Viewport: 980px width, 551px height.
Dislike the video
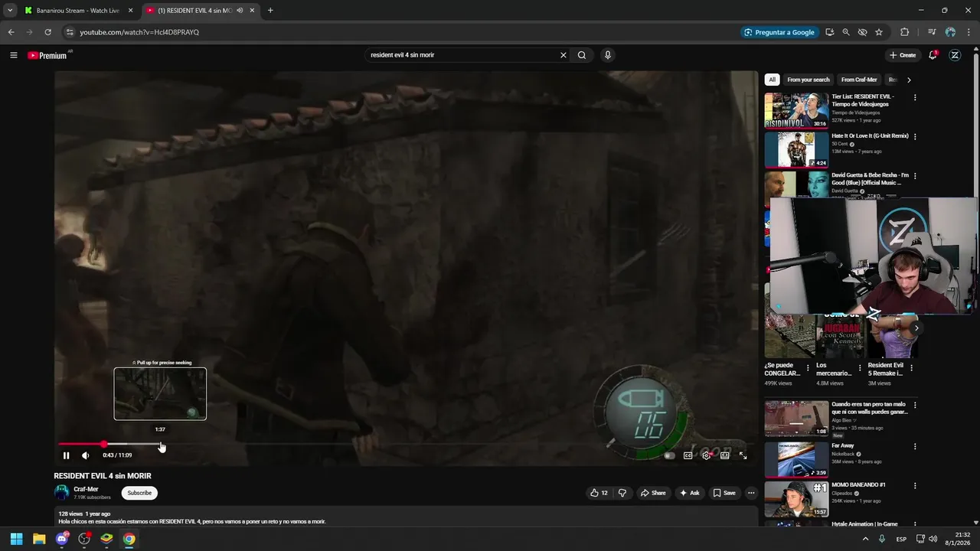[622, 493]
